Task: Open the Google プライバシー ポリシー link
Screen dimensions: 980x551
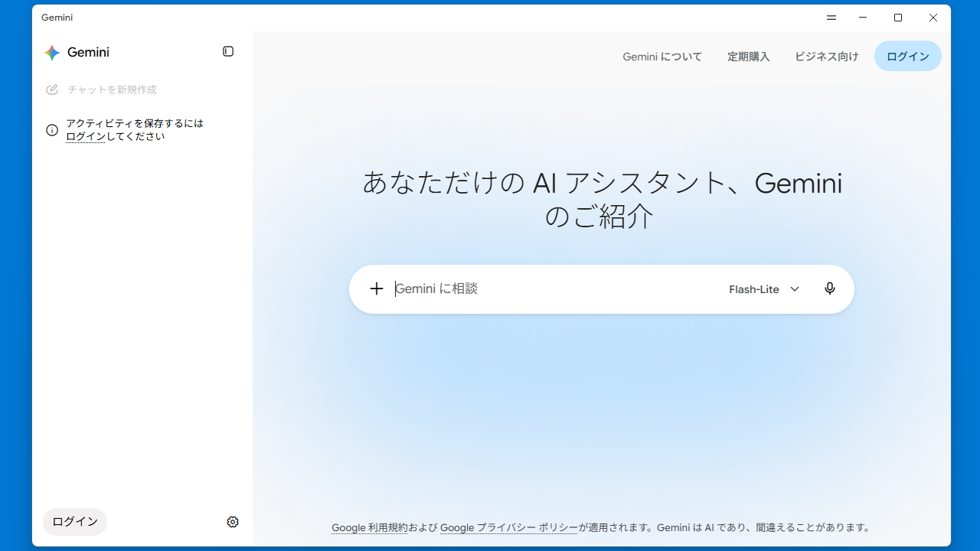Action: [509, 527]
